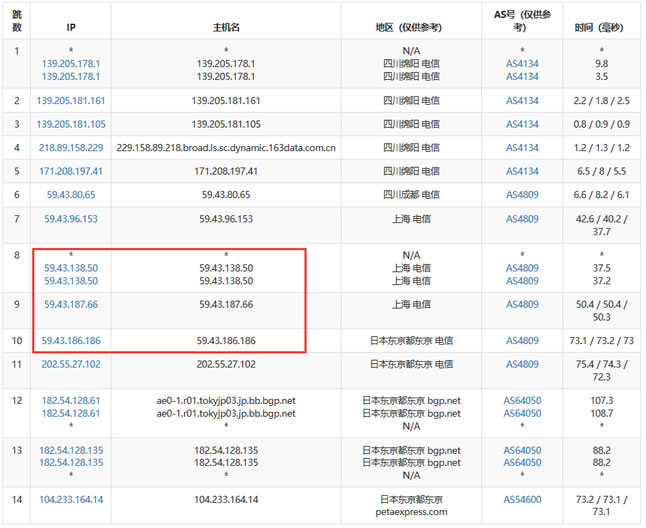Select the black hostname text 59.43.187.66
The image size is (646, 528).
coord(226,304)
